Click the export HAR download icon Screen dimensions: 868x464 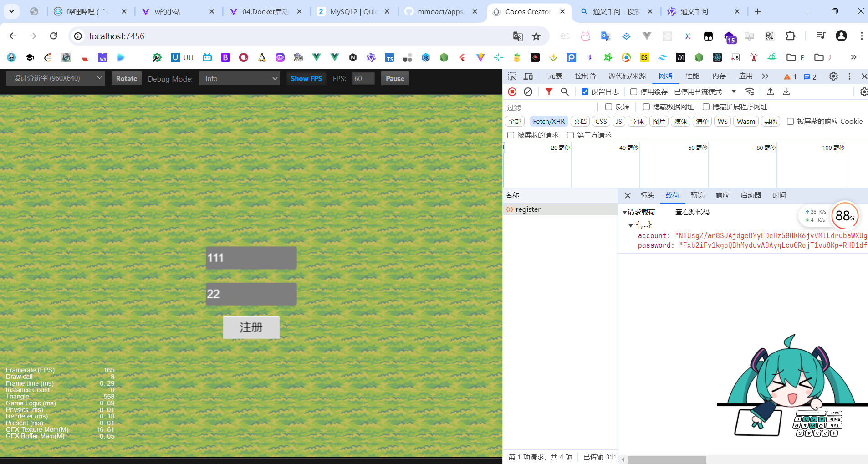pyautogui.click(x=786, y=92)
